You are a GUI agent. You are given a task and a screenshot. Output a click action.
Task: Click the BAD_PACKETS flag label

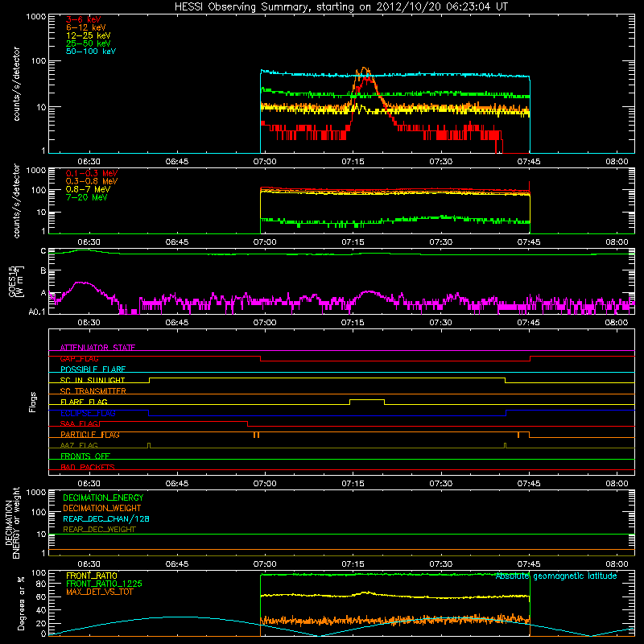tap(88, 467)
